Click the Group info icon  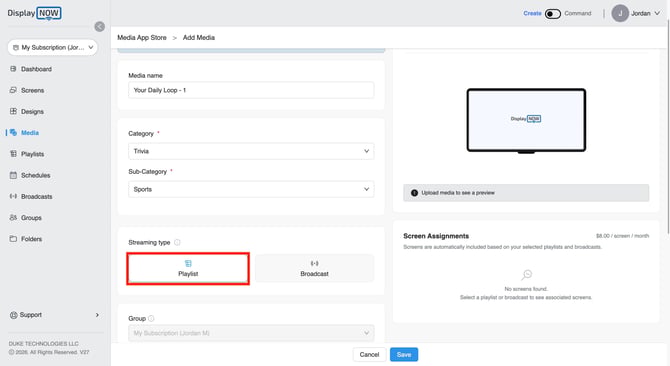pyautogui.click(x=151, y=318)
